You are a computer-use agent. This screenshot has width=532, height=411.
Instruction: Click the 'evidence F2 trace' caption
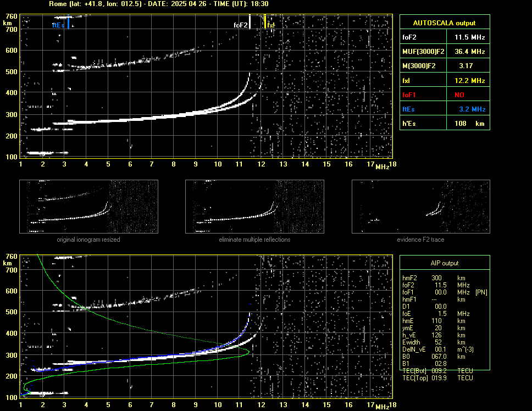click(421, 240)
